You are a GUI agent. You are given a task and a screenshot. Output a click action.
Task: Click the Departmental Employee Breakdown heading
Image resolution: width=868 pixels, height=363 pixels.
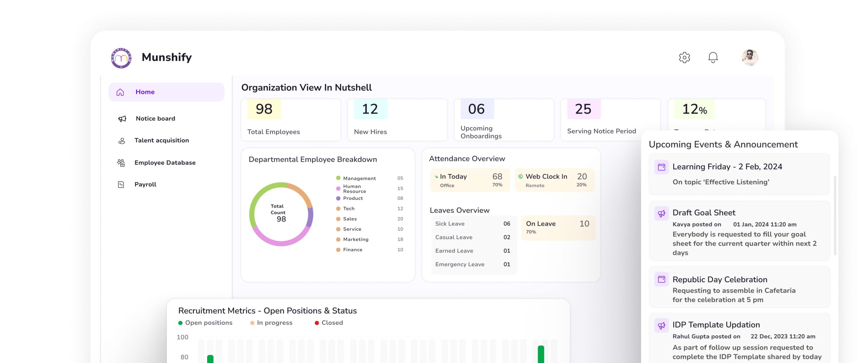tap(313, 159)
